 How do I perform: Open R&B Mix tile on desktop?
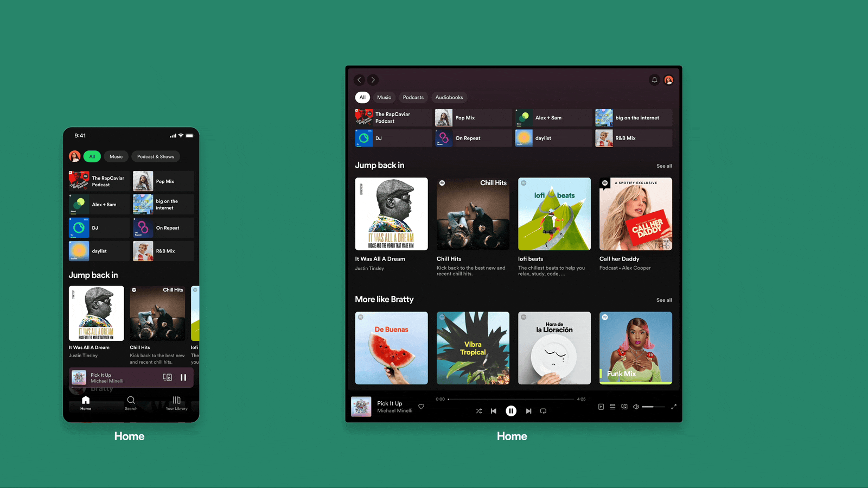pos(634,138)
